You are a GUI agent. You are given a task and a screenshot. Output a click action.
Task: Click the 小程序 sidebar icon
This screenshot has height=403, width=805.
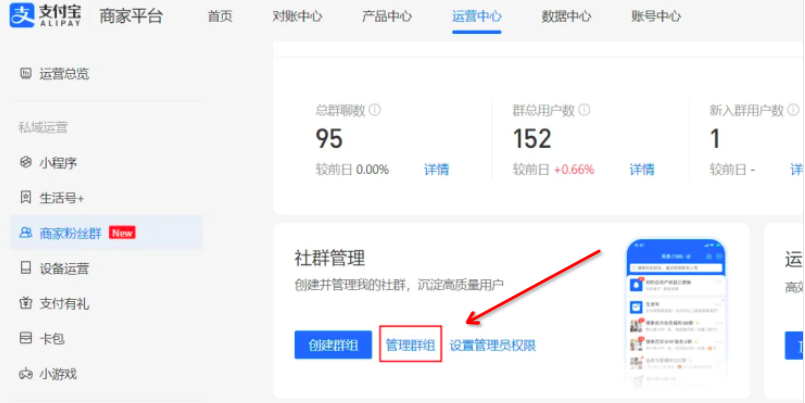pos(26,163)
